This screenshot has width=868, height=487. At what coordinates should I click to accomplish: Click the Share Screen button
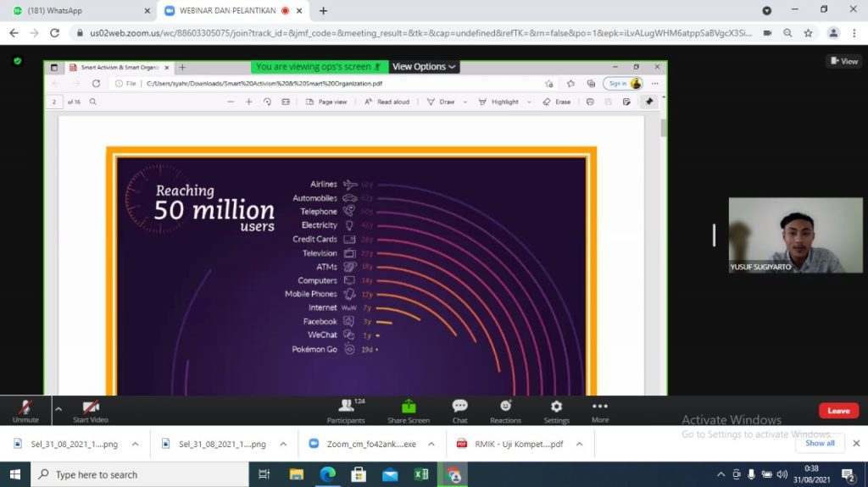click(x=409, y=411)
